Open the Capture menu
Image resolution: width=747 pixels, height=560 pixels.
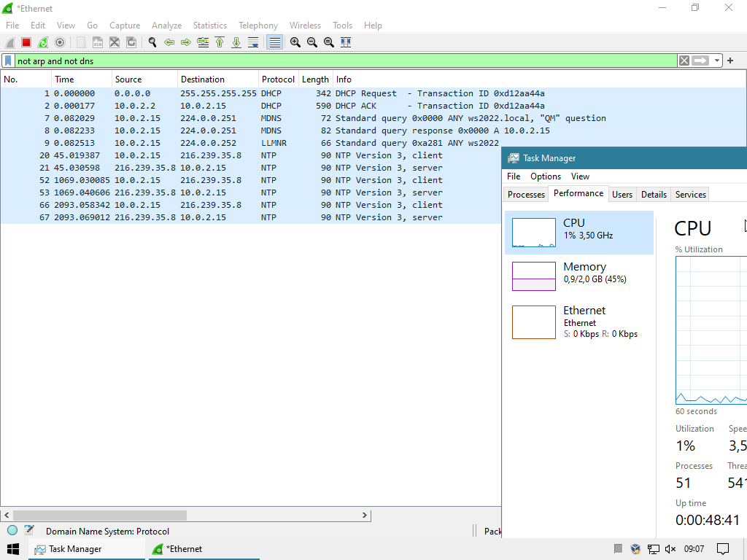coord(125,26)
